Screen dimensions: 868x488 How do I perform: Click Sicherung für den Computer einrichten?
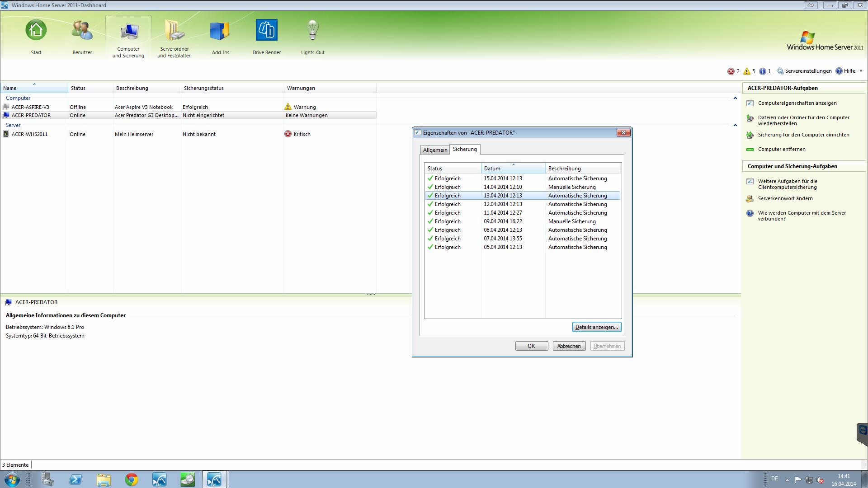pos(803,135)
